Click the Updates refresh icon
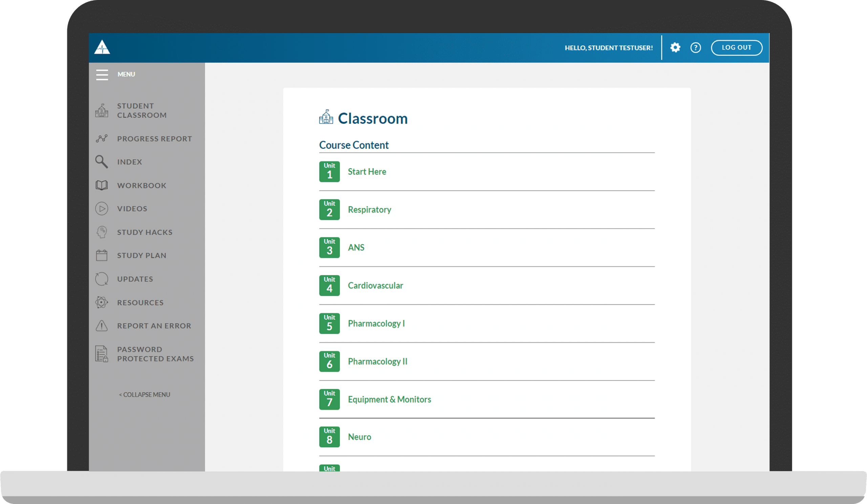The image size is (867, 504). click(102, 279)
